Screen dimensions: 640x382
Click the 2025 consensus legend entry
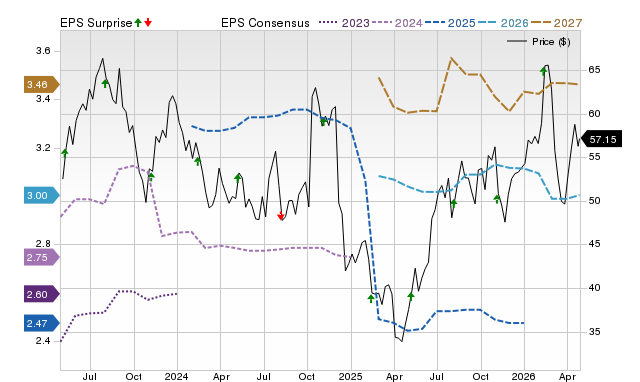tap(450, 23)
